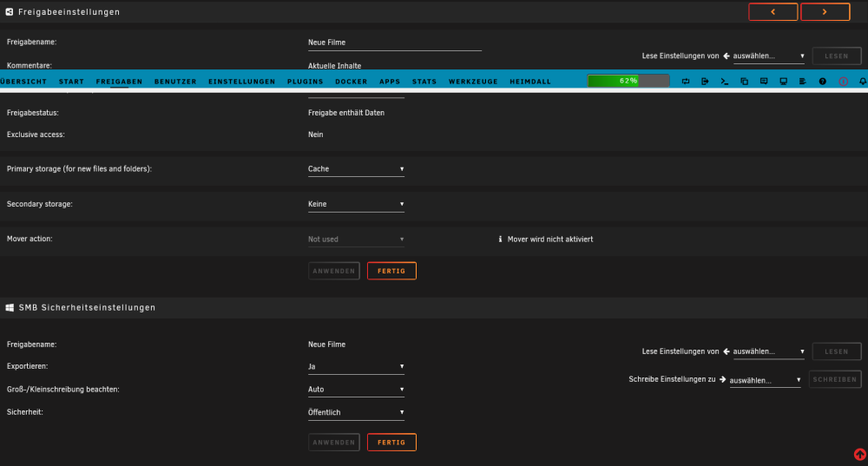The height and width of the screenshot is (466, 868).
Task: Open the EINSTELLUNGEN tab
Action: pos(242,82)
